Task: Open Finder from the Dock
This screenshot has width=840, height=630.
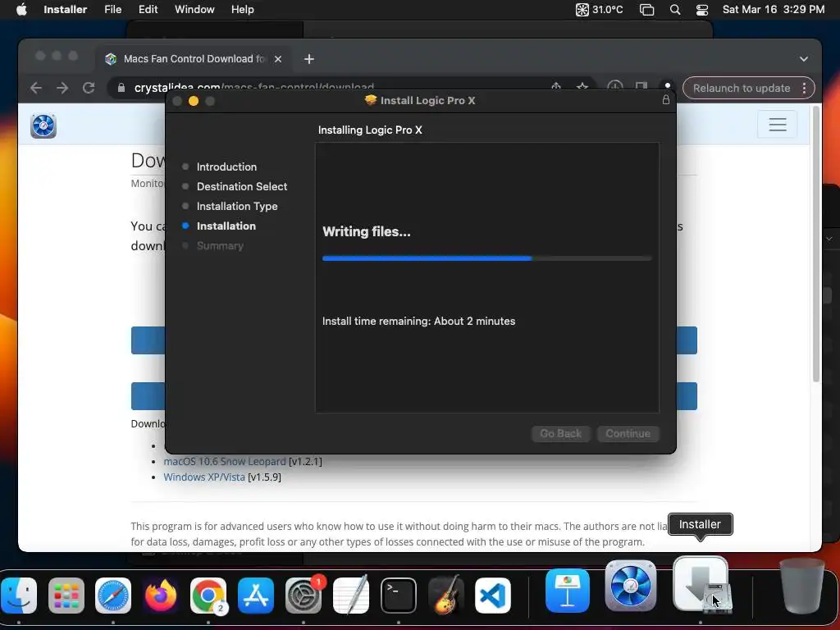Action: [x=19, y=596]
